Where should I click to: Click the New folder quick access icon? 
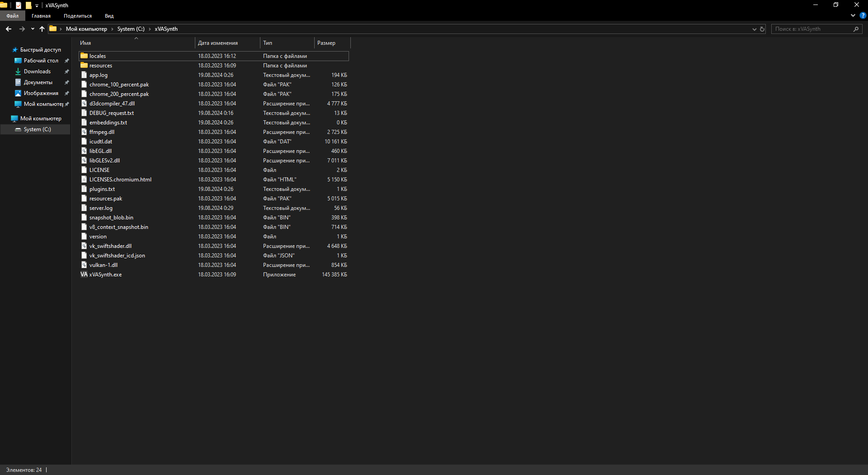(x=28, y=5)
